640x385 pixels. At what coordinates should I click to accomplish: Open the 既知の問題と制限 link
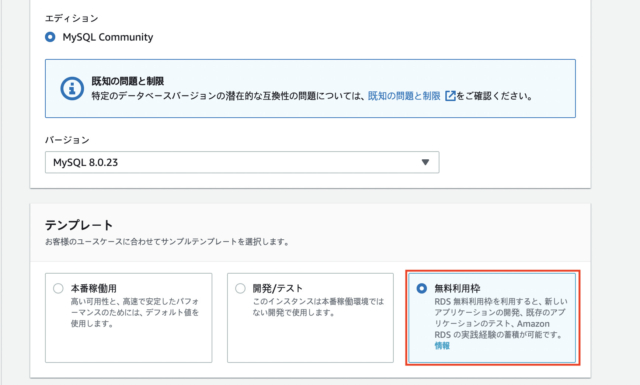[404, 96]
